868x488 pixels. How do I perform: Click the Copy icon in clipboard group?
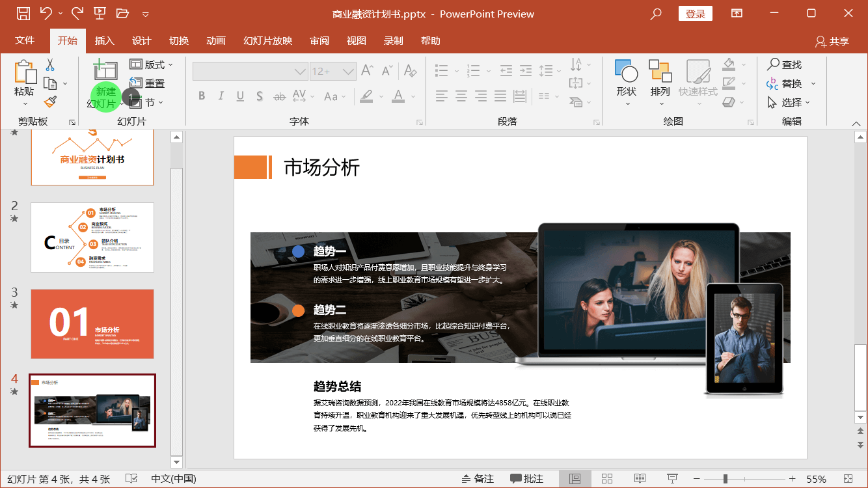[50, 83]
